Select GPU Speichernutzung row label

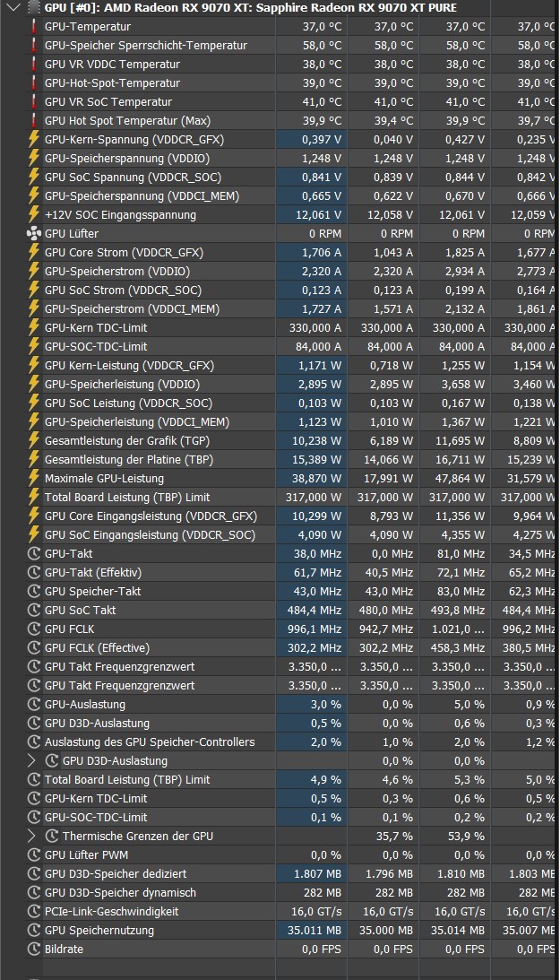[99, 930]
